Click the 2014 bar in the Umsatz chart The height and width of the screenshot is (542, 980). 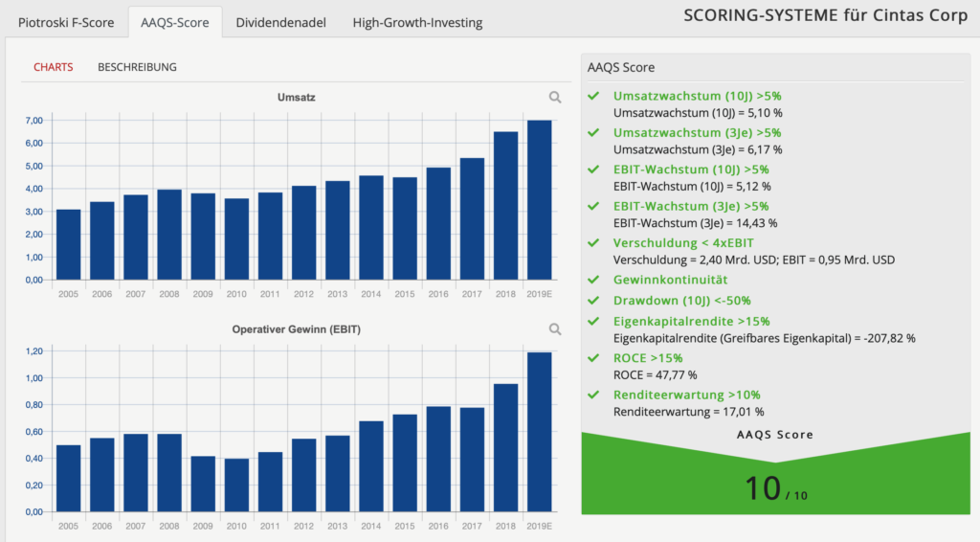(x=371, y=228)
